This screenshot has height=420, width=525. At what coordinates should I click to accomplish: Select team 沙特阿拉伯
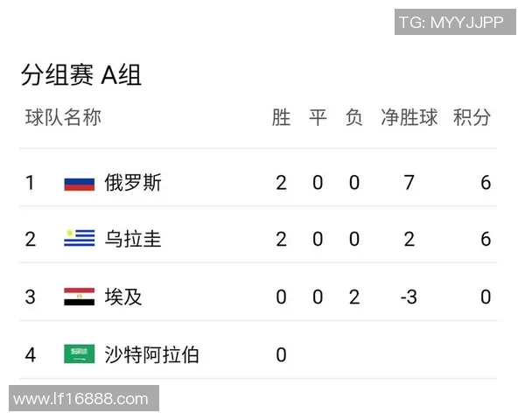[x=151, y=354]
